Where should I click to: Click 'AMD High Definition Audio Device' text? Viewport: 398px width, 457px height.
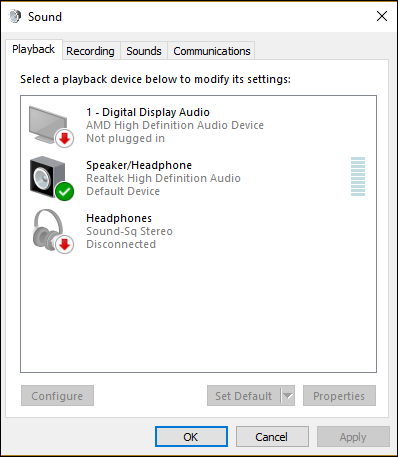[175, 125]
